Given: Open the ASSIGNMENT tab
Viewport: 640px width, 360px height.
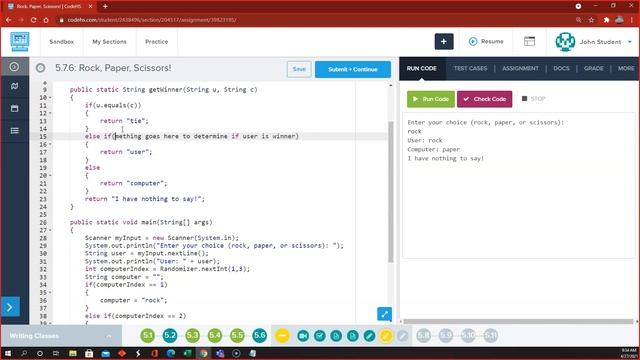Looking at the screenshot, I should click(520, 68).
